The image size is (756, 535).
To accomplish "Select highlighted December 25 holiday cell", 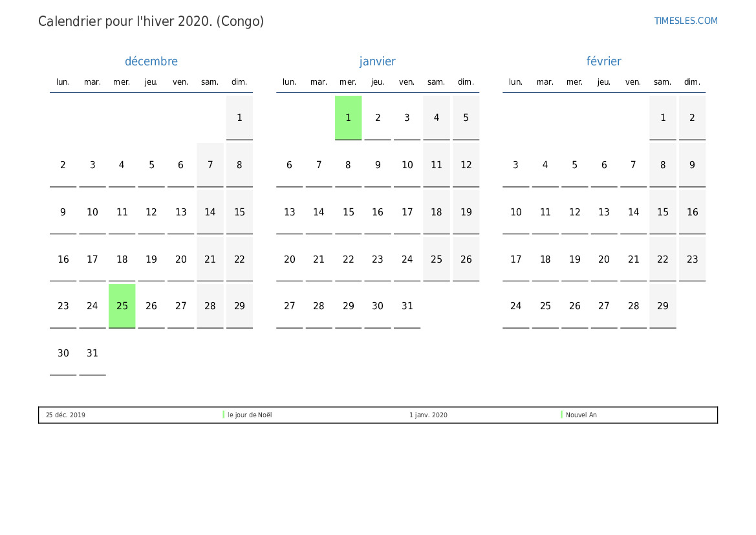I will (122, 306).
